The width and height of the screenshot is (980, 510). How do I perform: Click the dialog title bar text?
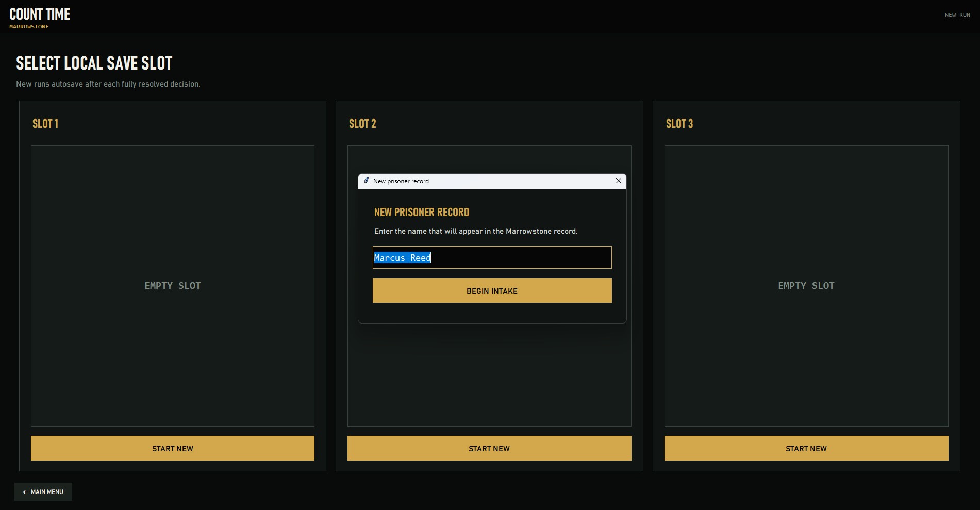pos(401,181)
